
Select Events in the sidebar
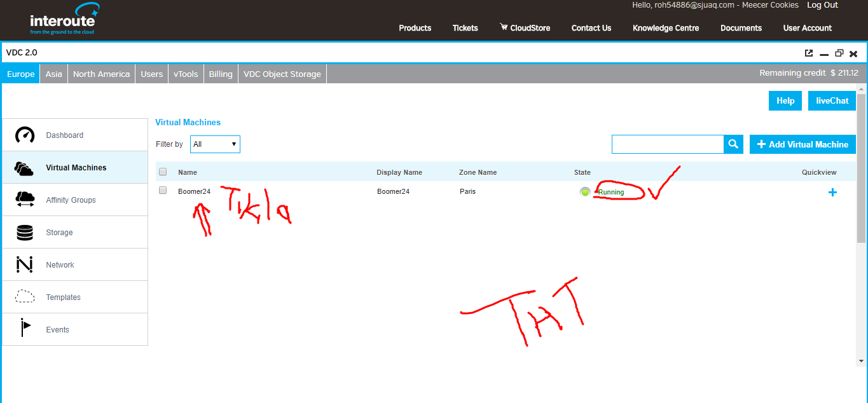75,329
